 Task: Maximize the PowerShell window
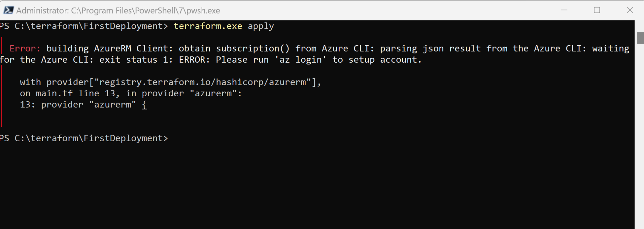(x=597, y=10)
